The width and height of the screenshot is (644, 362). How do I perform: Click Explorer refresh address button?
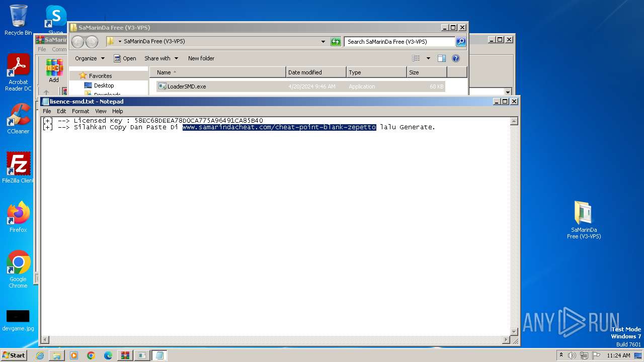pyautogui.click(x=336, y=42)
